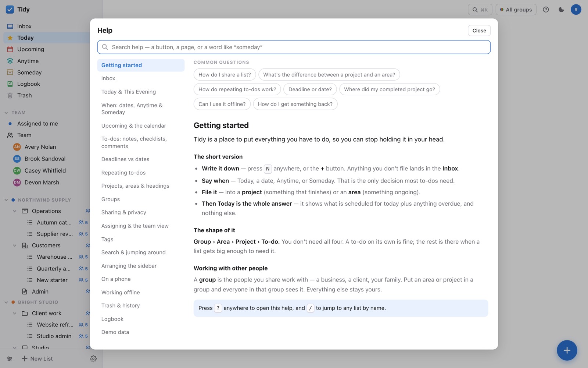Select Casey Whitfield's CW avatar
The image size is (588, 368).
(17, 170)
